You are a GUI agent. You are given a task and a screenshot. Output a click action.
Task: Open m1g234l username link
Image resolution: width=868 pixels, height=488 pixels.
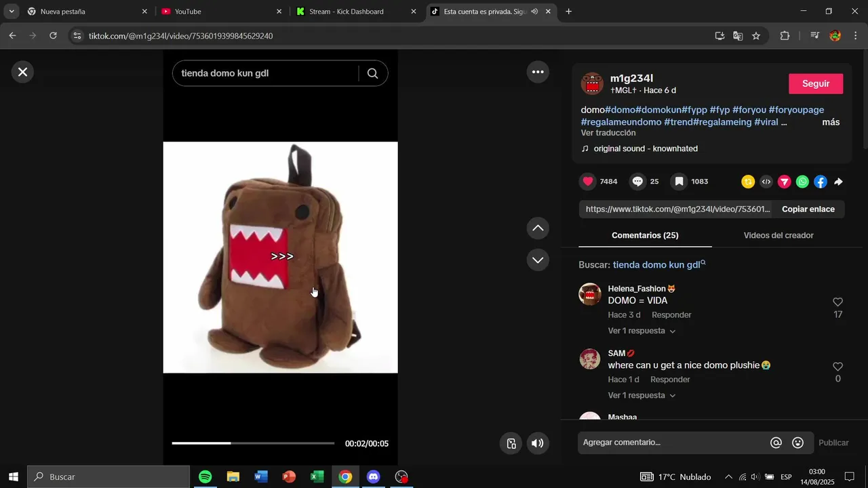(631, 78)
